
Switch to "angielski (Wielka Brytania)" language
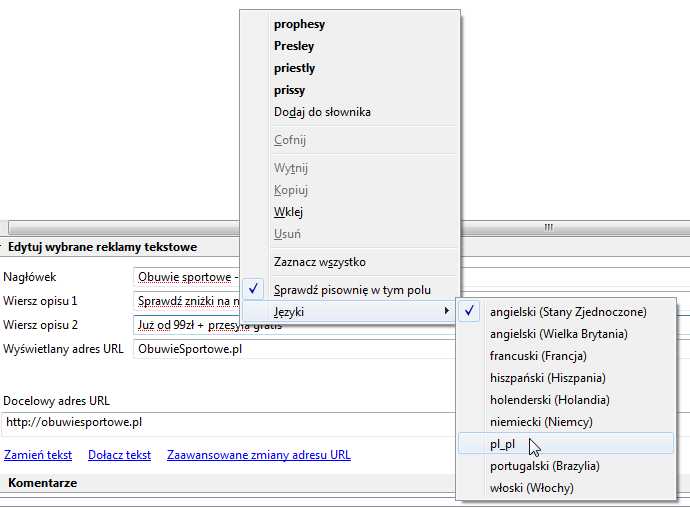click(x=558, y=334)
